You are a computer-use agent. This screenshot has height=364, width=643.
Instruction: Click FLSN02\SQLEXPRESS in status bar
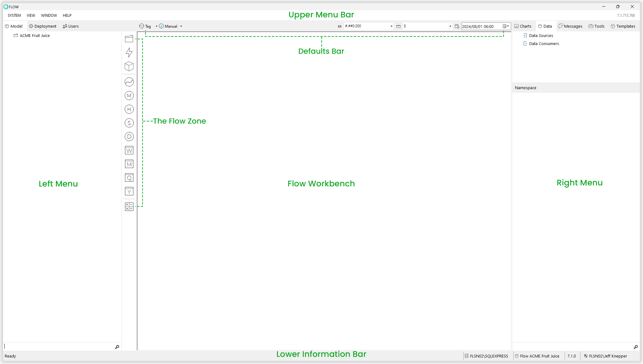click(x=486, y=356)
